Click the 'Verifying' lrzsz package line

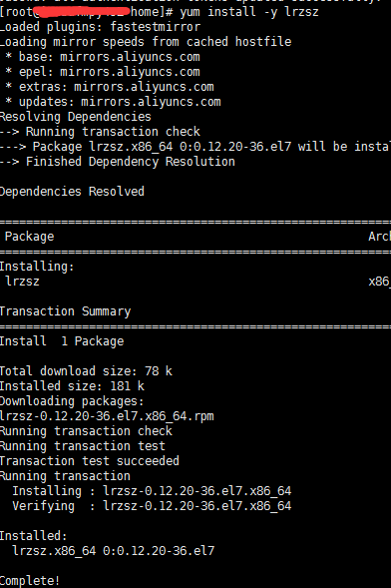point(152,506)
